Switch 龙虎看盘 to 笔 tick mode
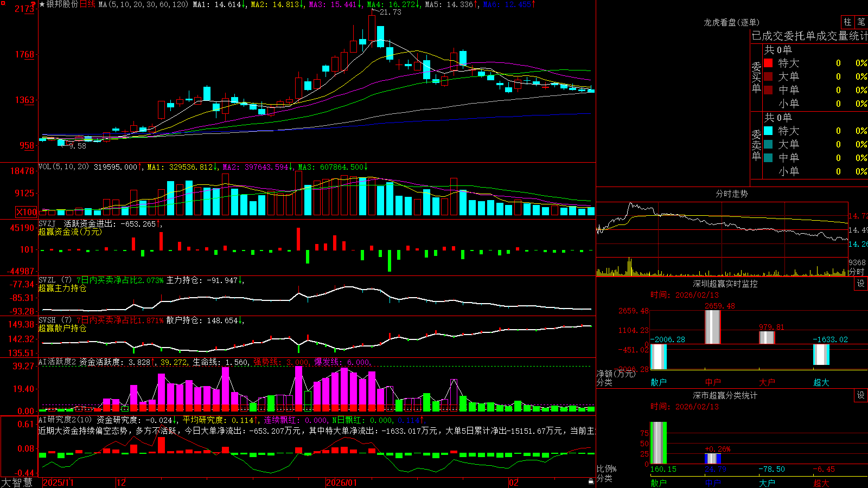This screenshot has height=488, width=868. click(x=861, y=22)
